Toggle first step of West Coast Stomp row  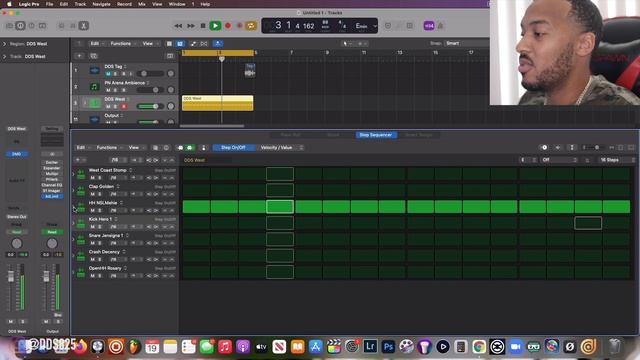(196, 174)
